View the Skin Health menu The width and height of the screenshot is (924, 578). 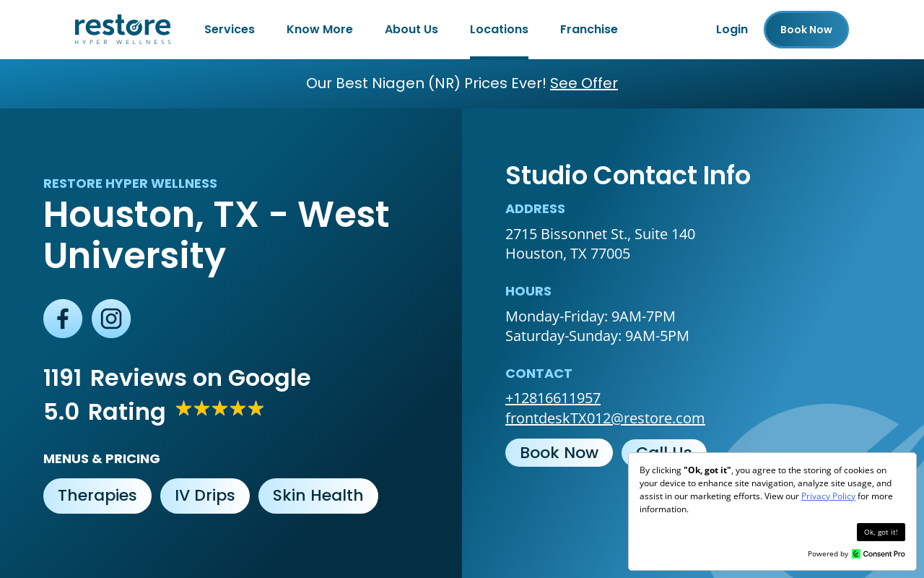pyautogui.click(x=318, y=496)
